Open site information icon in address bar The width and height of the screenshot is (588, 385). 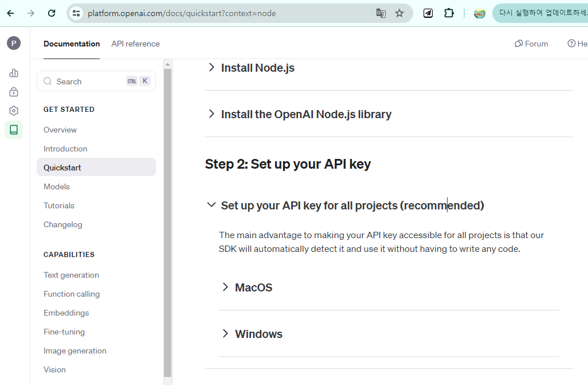pyautogui.click(x=76, y=13)
